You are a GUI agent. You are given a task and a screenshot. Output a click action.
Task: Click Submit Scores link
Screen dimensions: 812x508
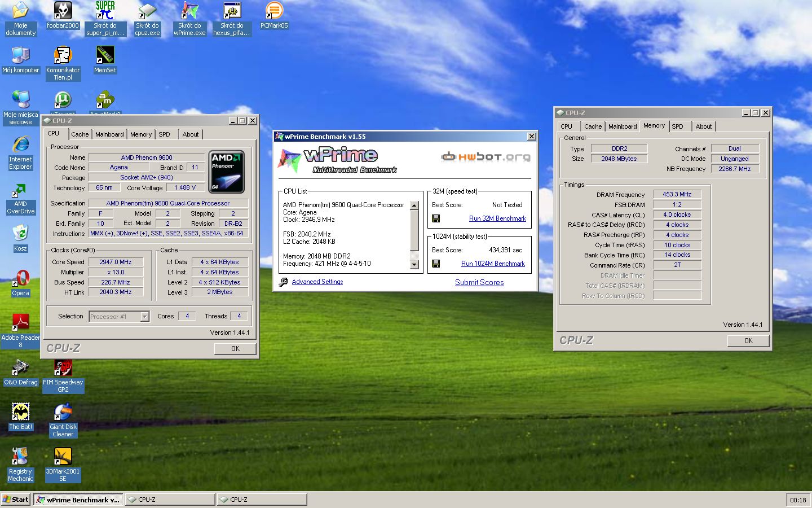coord(479,283)
